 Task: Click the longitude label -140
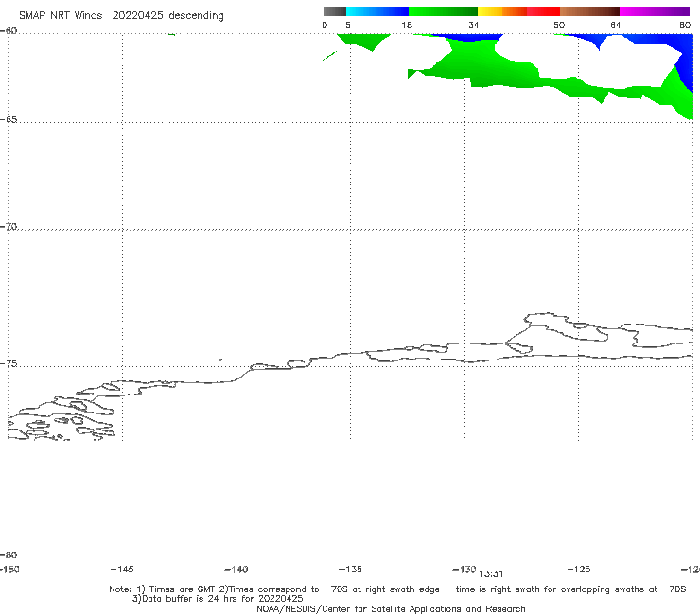click(236, 569)
